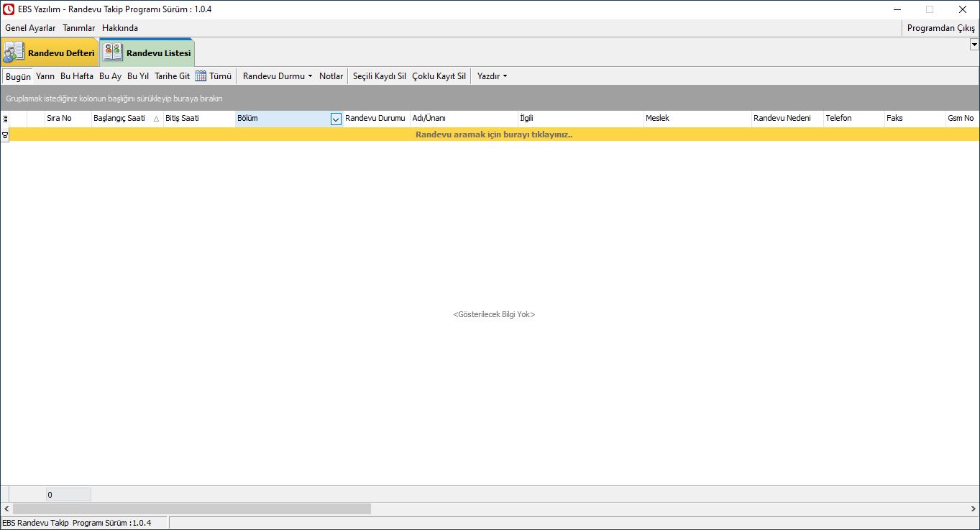The width and height of the screenshot is (980, 530).
Task: Click the filter icon at the search row's left
Action: pos(5,135)
